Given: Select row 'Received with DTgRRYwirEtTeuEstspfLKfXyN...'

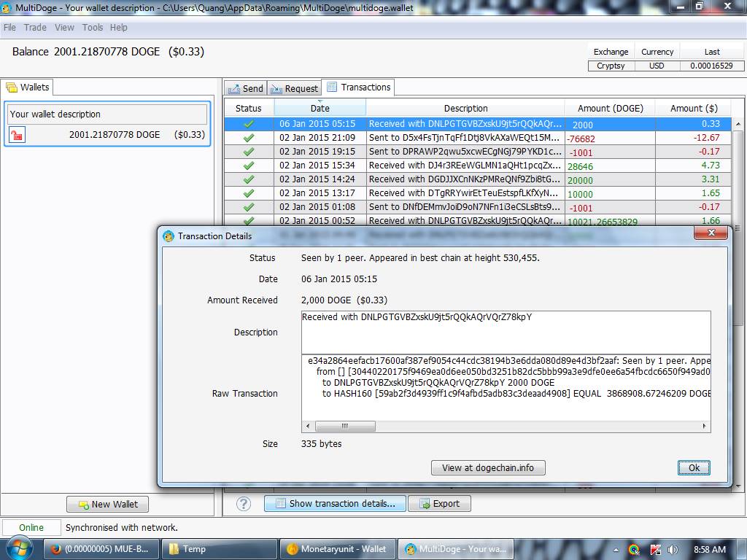Looking at the screenshot, I should (x=478, y=192).
